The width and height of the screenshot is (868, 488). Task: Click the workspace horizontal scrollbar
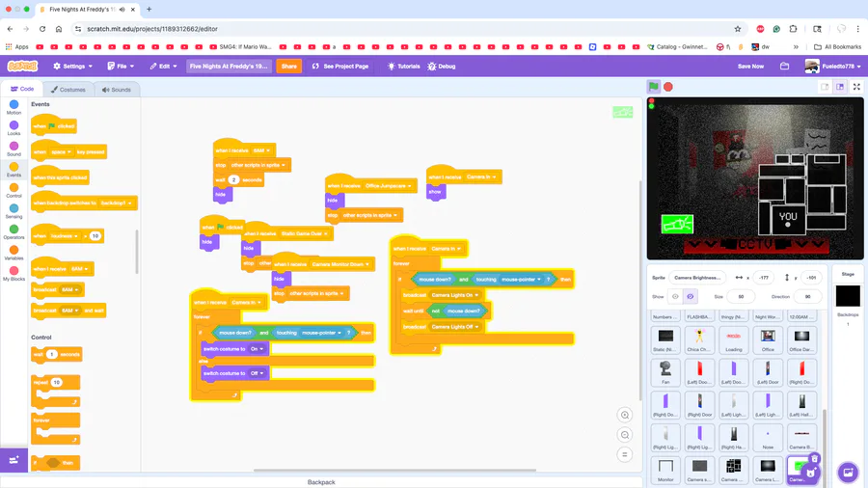[394, 471]
